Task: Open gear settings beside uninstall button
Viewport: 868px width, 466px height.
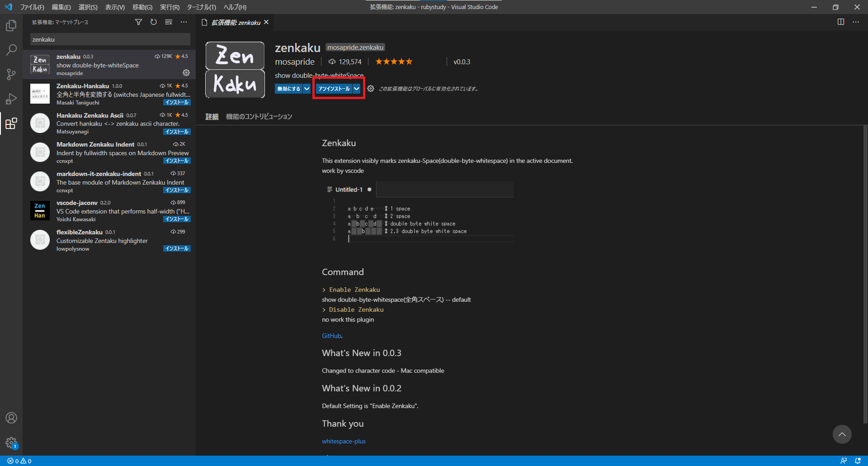Action: tap(371, 89)
